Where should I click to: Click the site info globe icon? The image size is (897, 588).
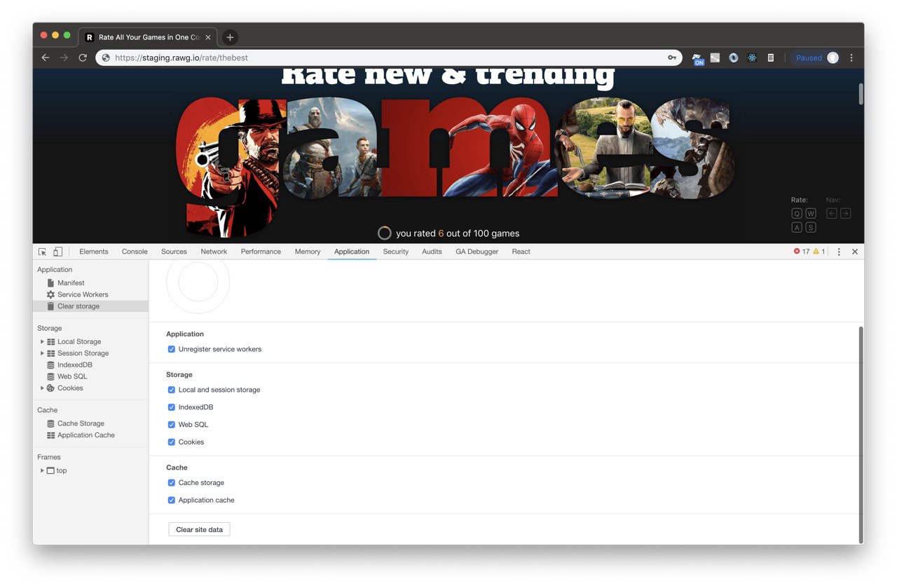point(106,58)
